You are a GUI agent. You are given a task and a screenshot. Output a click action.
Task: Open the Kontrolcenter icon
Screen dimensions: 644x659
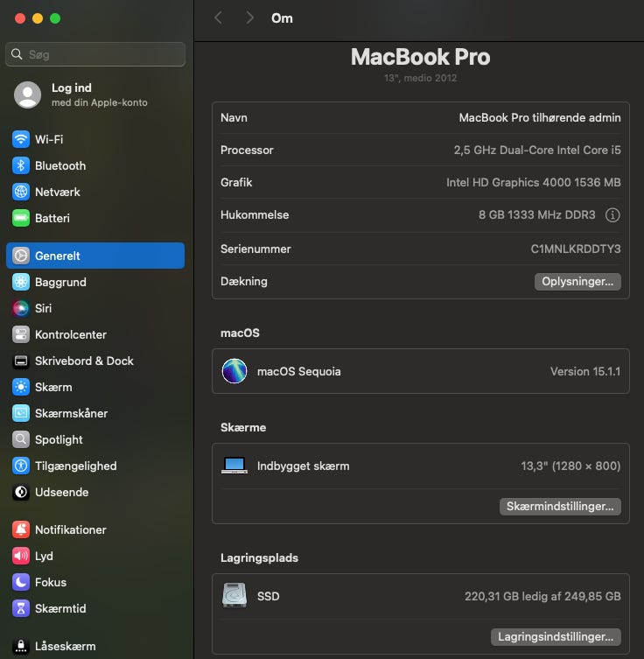click(21, 334)
